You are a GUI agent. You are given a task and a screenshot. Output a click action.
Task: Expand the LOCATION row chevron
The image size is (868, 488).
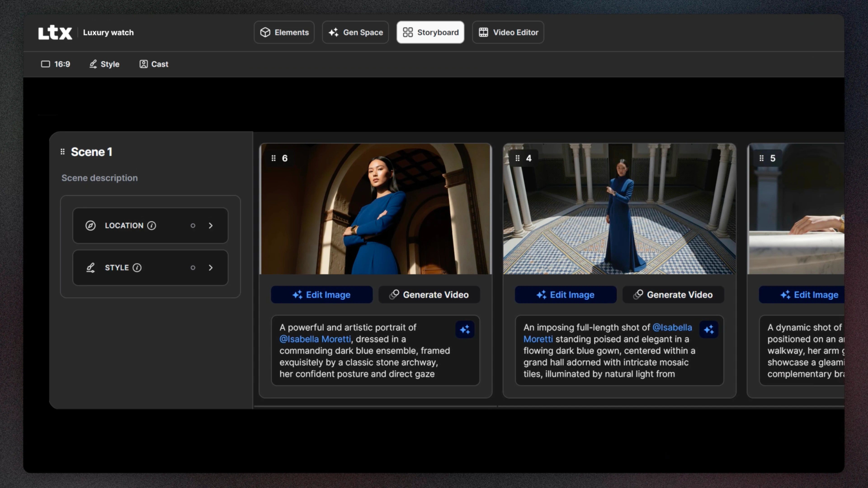click(x=211, y=226)
